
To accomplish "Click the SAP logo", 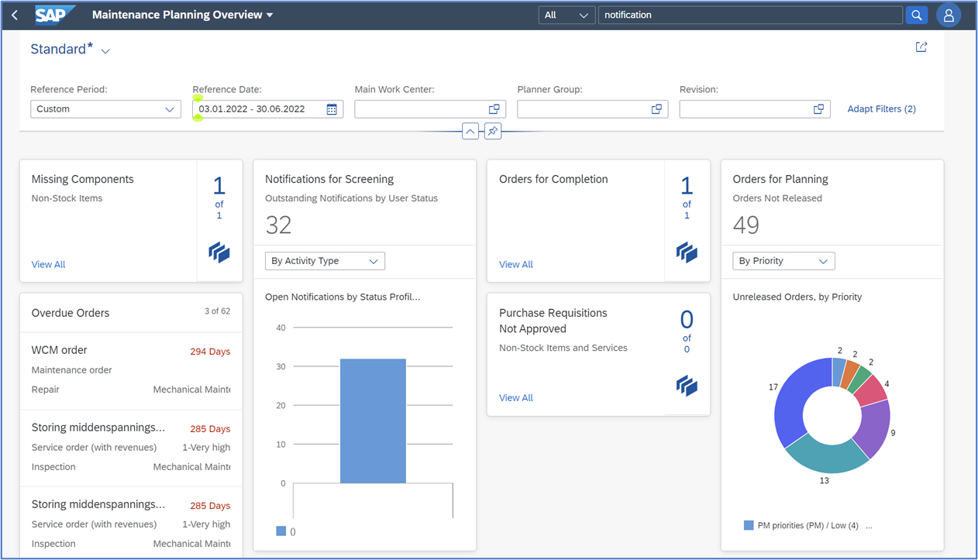I will 53,15.
